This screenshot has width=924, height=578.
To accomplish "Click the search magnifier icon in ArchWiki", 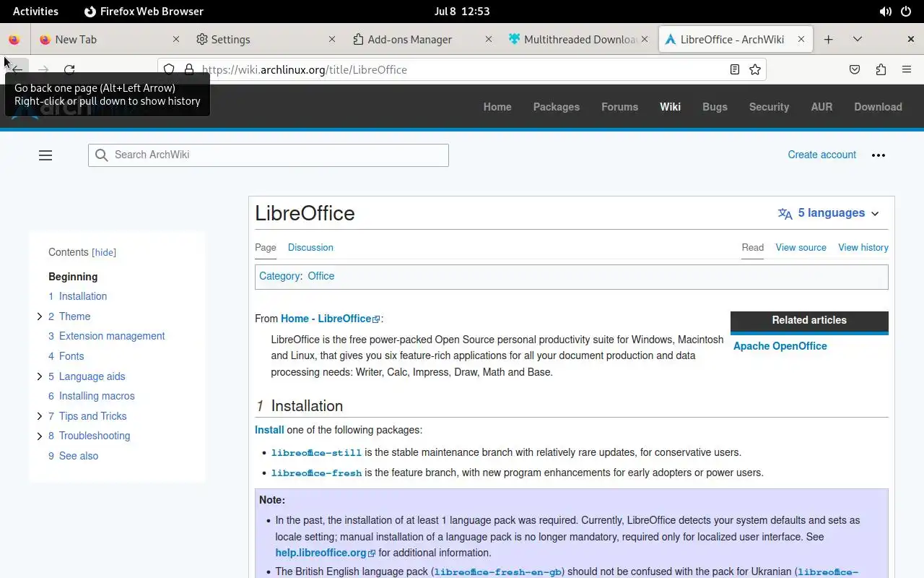I will [x=102, y=155].
